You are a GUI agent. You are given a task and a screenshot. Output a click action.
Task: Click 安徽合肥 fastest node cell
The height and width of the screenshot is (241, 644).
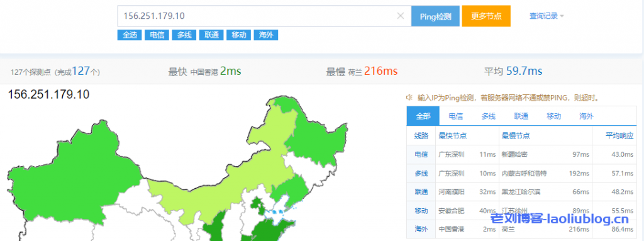point(452,211)
